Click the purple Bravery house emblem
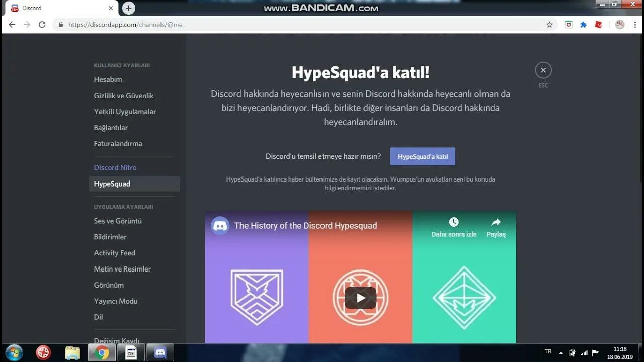Image resolution: width=644 pixels, height=362 pixels. click(257, 297)
